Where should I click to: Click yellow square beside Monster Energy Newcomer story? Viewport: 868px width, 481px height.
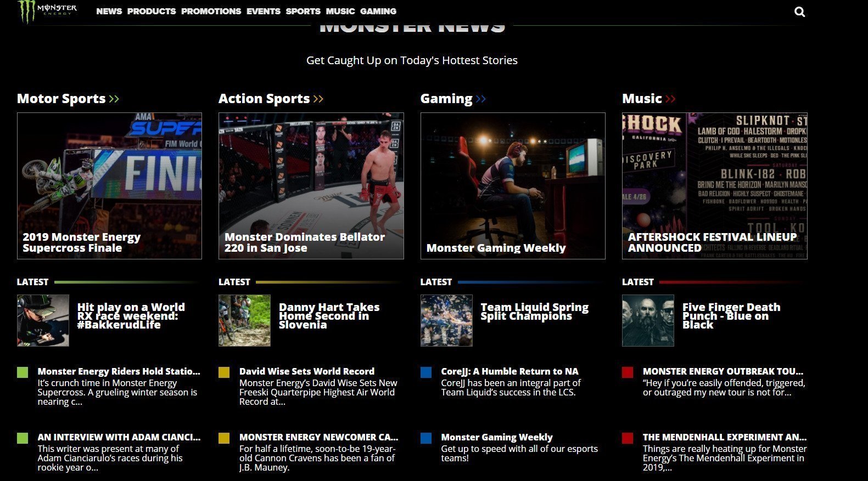224,438
